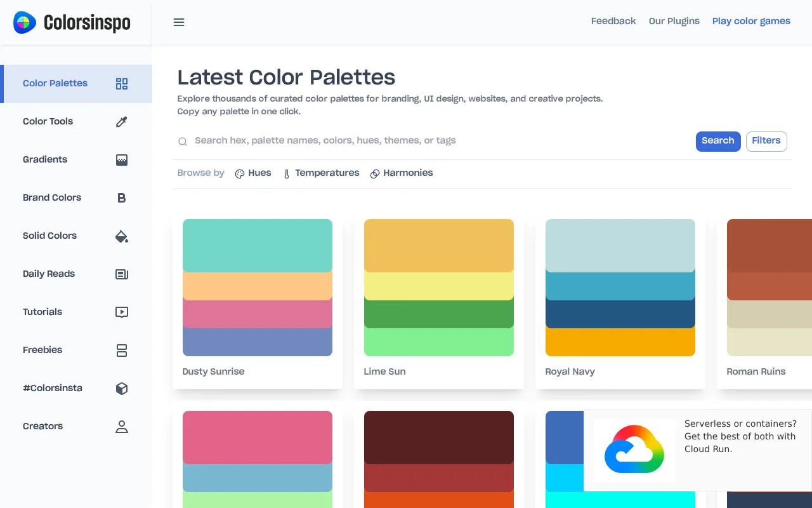Click the Harmonies link icon
Image resolution: width=812 pixels, height=508 pixels.
pos(375,174)
